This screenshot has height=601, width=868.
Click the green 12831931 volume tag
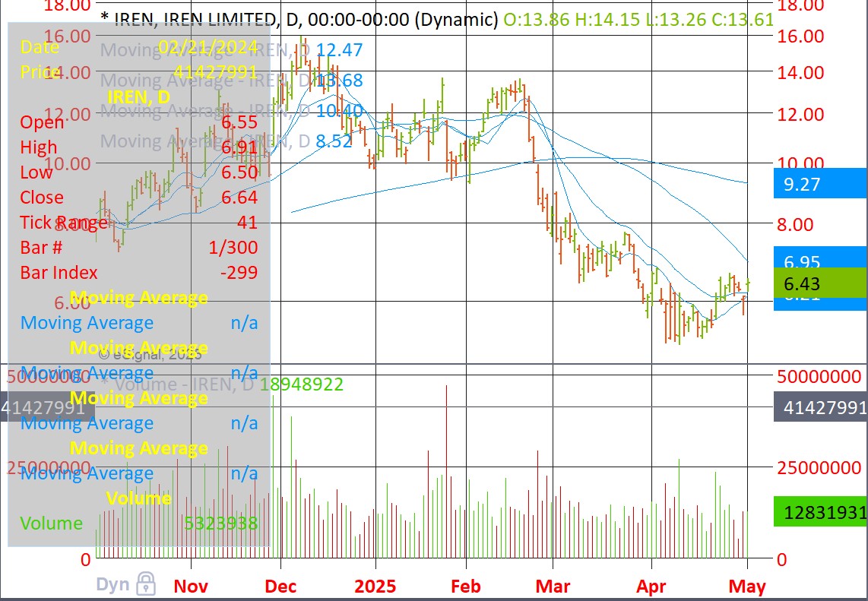820,512
